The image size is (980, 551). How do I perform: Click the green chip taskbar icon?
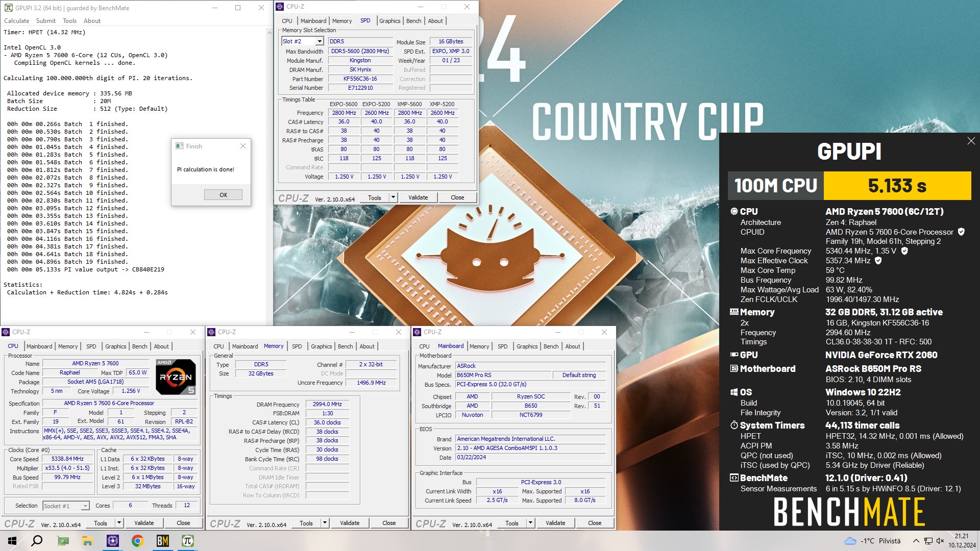click(63, 541)
